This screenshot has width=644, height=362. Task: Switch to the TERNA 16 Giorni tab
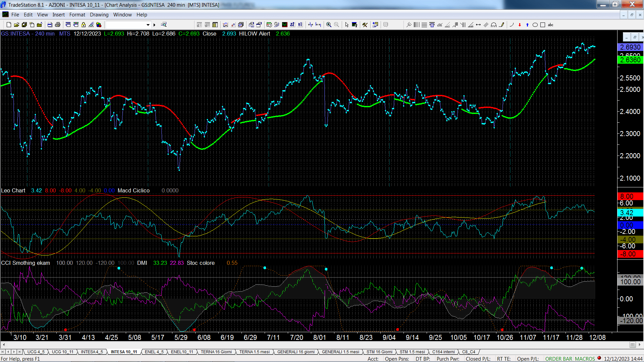coord(216,352)
